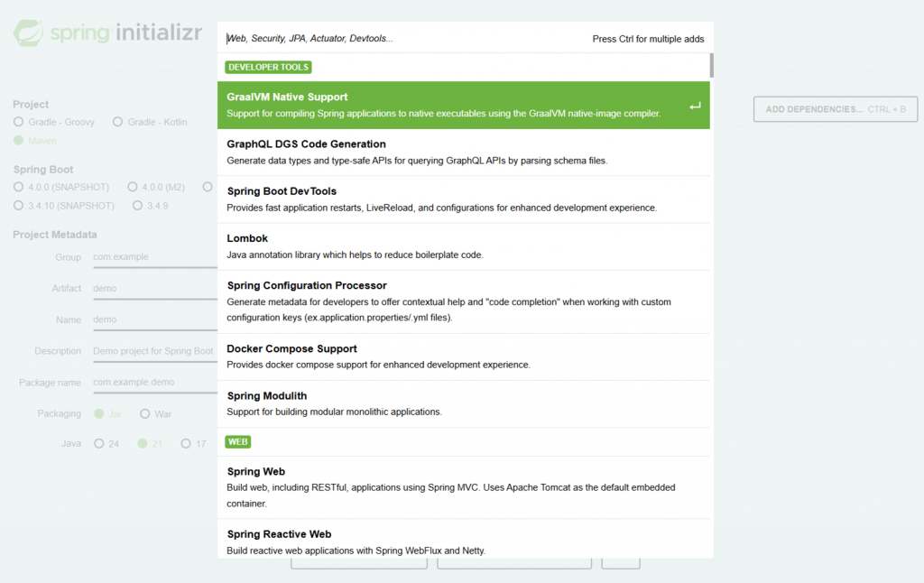Add Spring Reactive Web dependency
Screen dimensions: 924x583
(463, 539)
